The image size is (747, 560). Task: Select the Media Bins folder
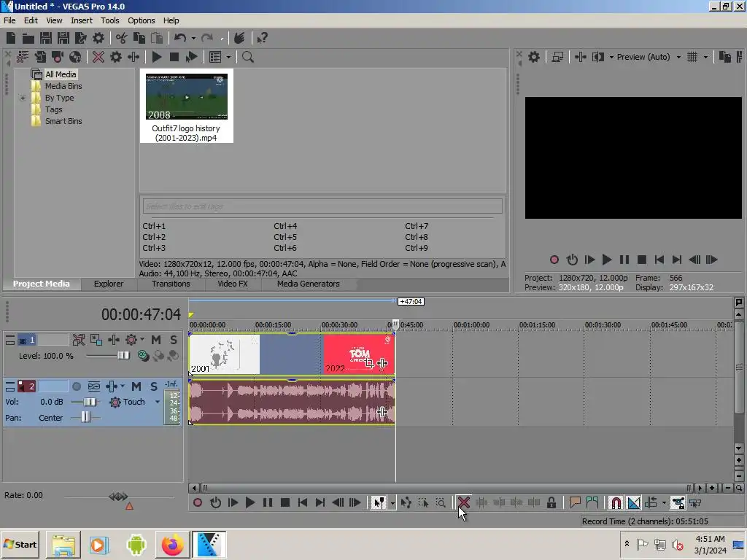coord(63,86)
